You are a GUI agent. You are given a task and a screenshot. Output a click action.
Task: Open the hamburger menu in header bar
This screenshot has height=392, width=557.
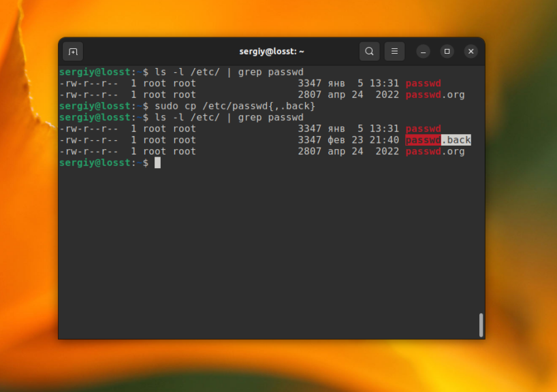click(x=394, y=52)
